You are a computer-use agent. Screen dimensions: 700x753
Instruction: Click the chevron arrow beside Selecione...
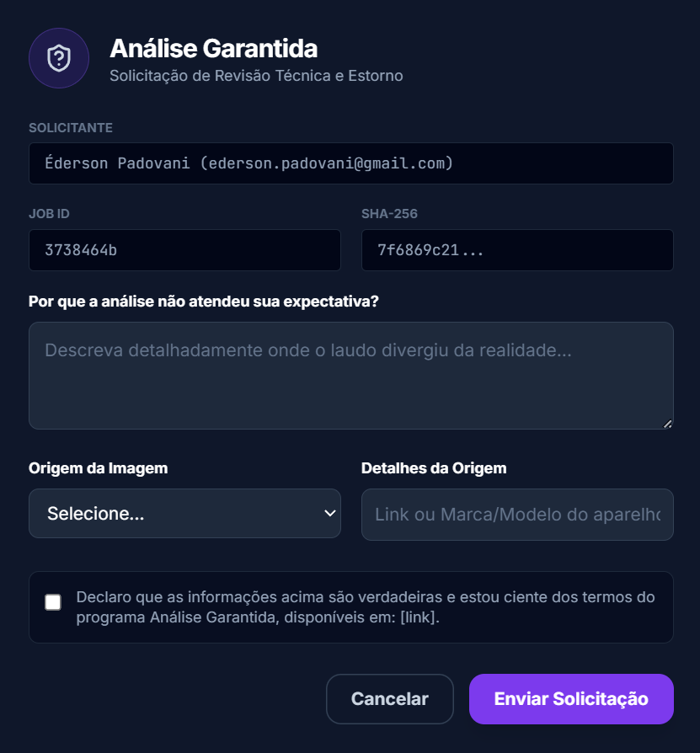pos(329,514)
